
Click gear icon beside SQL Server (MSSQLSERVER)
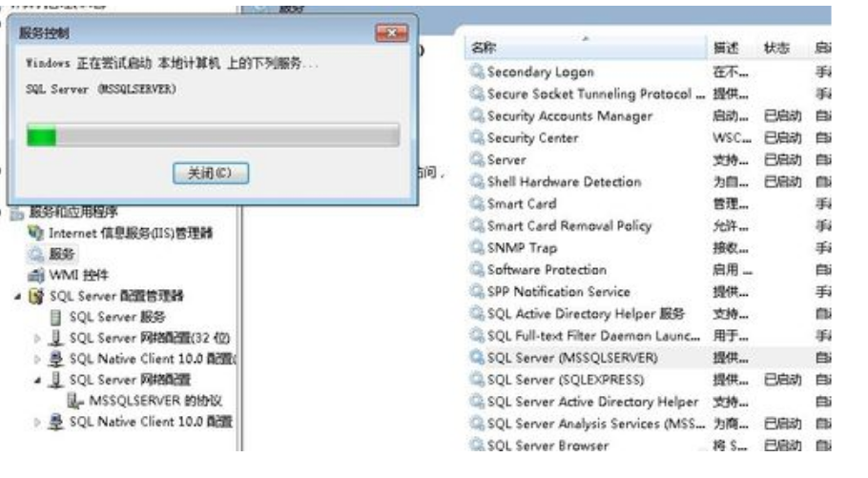[477, 358]
